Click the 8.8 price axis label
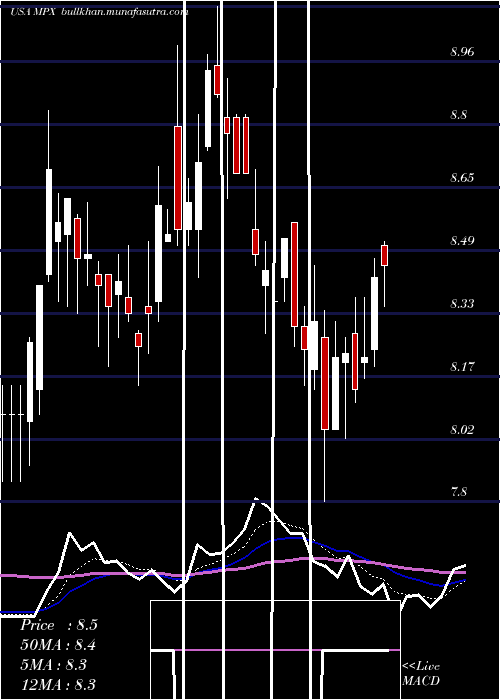Viewport: 500px width, 700px height. coord(458,115)
